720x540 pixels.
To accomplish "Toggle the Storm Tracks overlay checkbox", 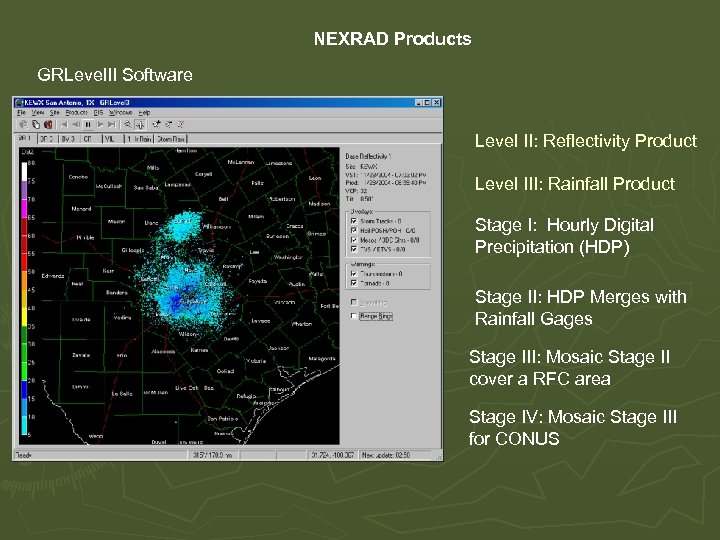I will 354,221.
